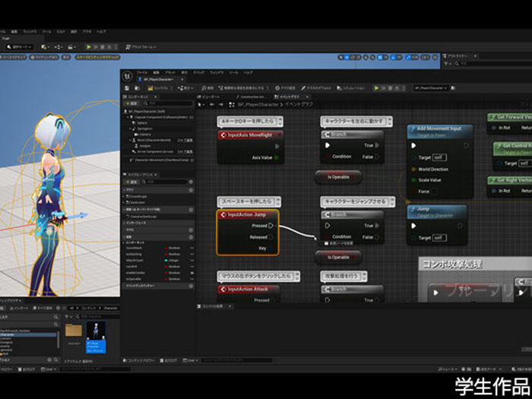This screenshot has height=399, width=532.
Task: Open クラス設定 class settings in toolbar
Action: coord(285,88)
